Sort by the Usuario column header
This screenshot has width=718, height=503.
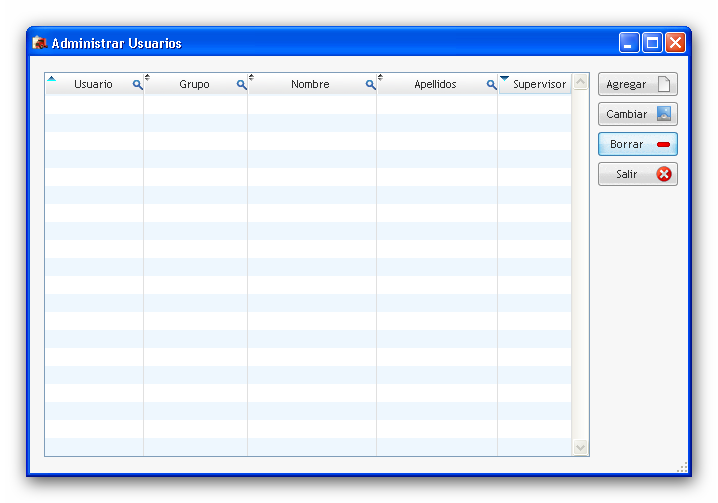93,84
